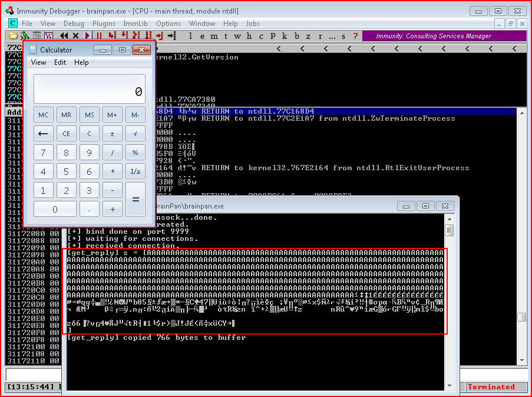The height and width of the screenshot is (397, 532).
Task: Show the Log window via 'l' icon
Action: tap(190, 36)
